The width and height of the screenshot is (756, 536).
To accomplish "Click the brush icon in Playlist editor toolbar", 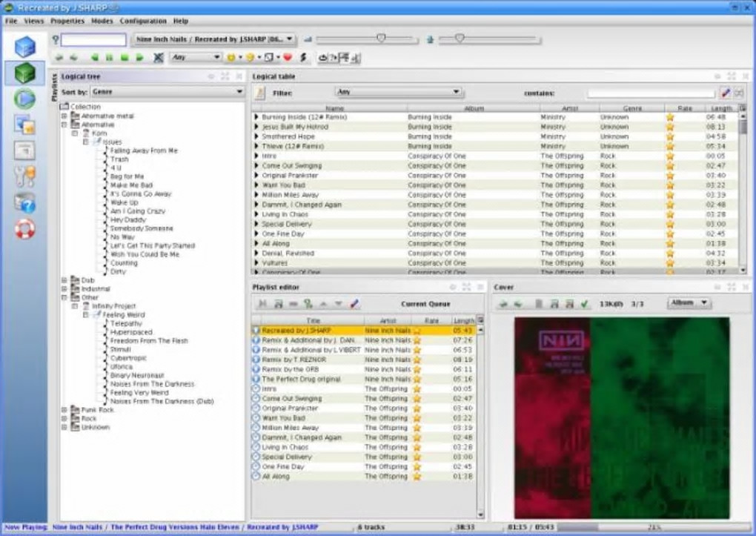I will [354, 304].
